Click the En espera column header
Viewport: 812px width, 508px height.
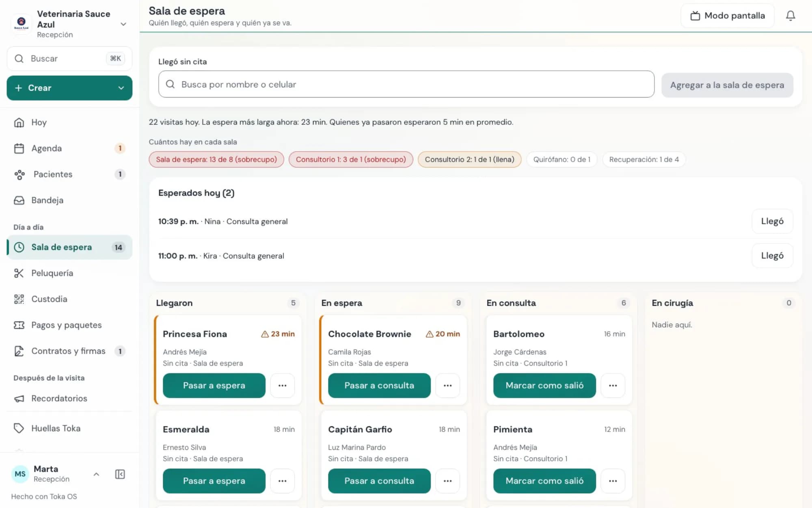(341, 303)
